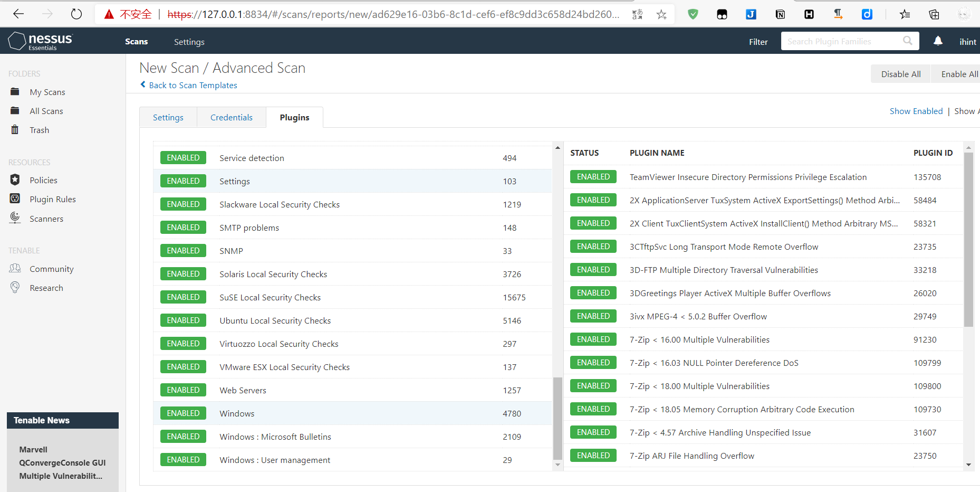Click the Research lightbulb icon
This screenshot has width=980, height=492.
15,288
